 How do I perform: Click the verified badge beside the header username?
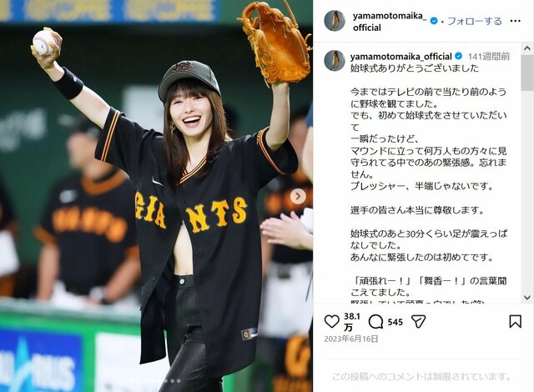point(434,21)
